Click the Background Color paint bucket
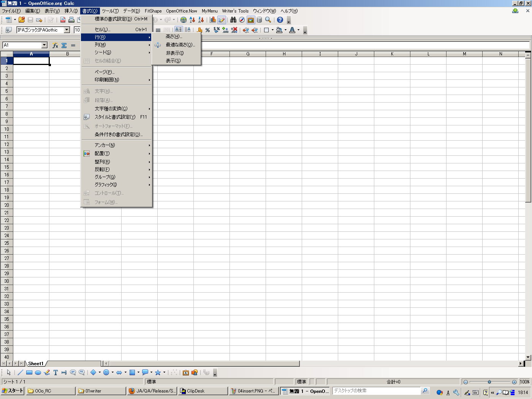The width and height of the screenshot is (532, 399). pos(279,30)
